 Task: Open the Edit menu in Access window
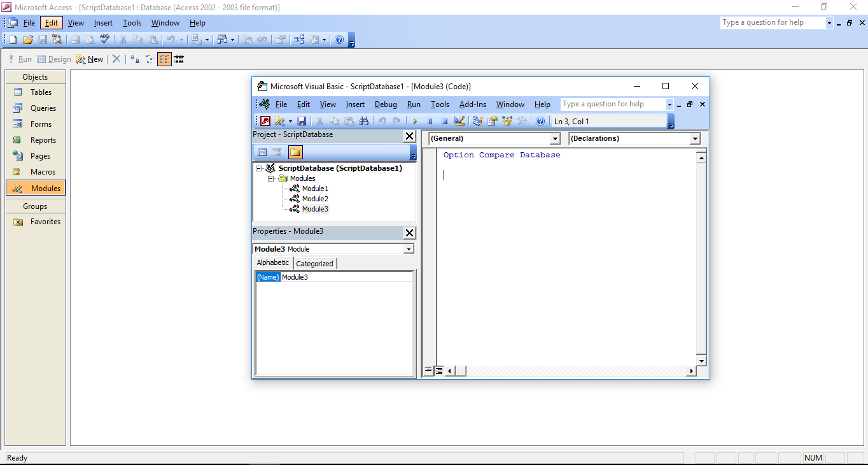pos(52,23)
